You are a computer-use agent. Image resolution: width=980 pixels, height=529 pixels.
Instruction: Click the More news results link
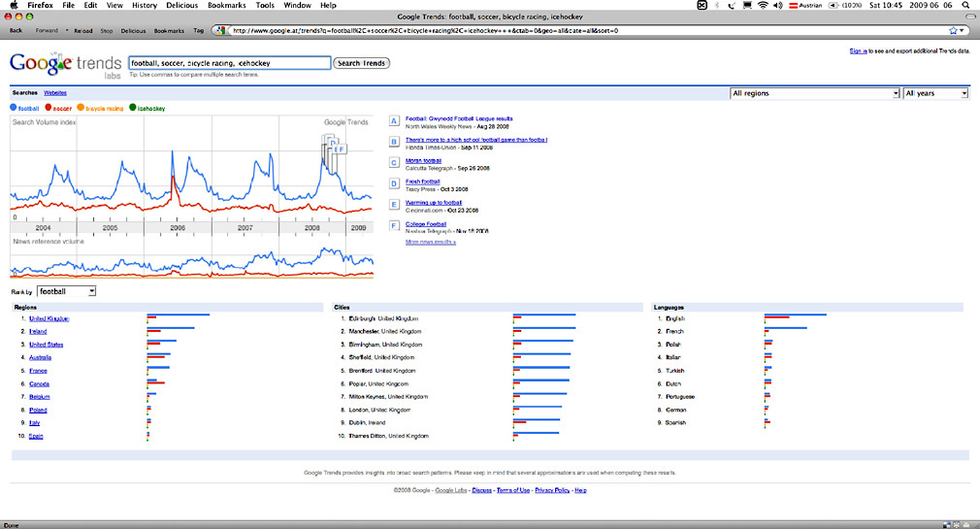[430, 241]
